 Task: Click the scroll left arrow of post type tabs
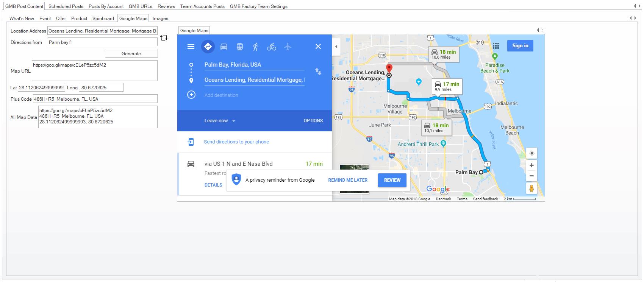tap(631, 18)
